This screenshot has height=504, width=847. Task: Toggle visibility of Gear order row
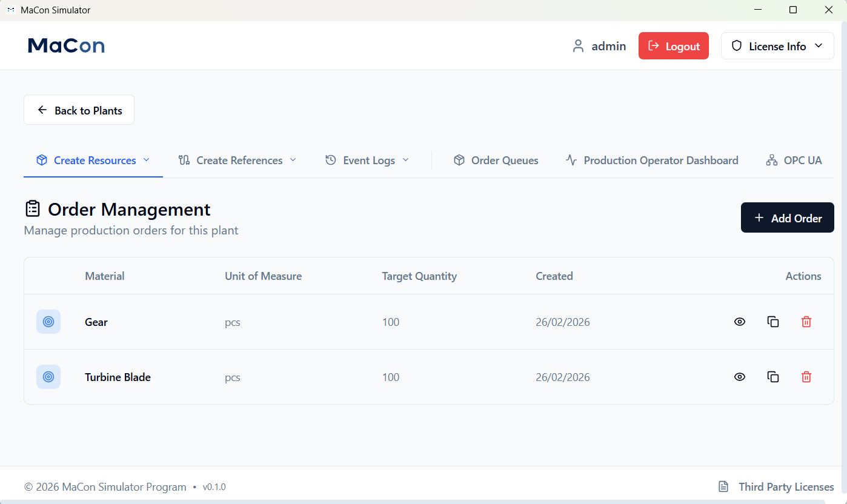click(740, 322)
